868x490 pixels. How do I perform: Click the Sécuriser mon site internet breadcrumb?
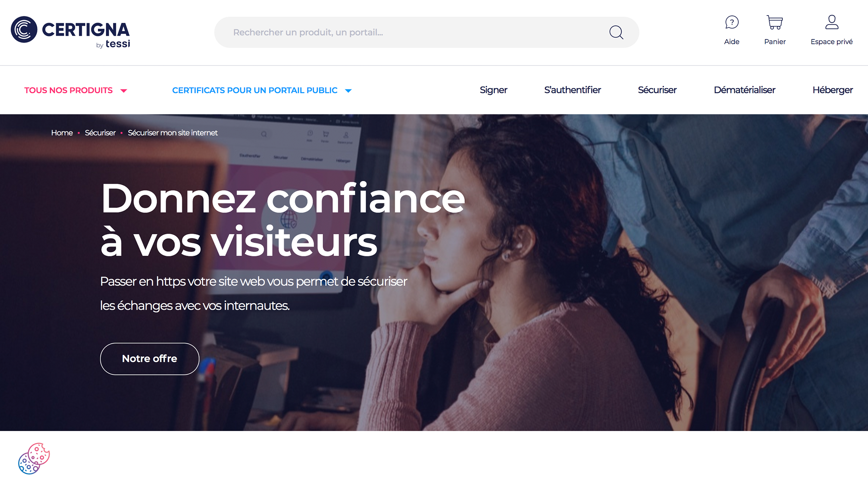pyautogui.click(x=172, y=133)
